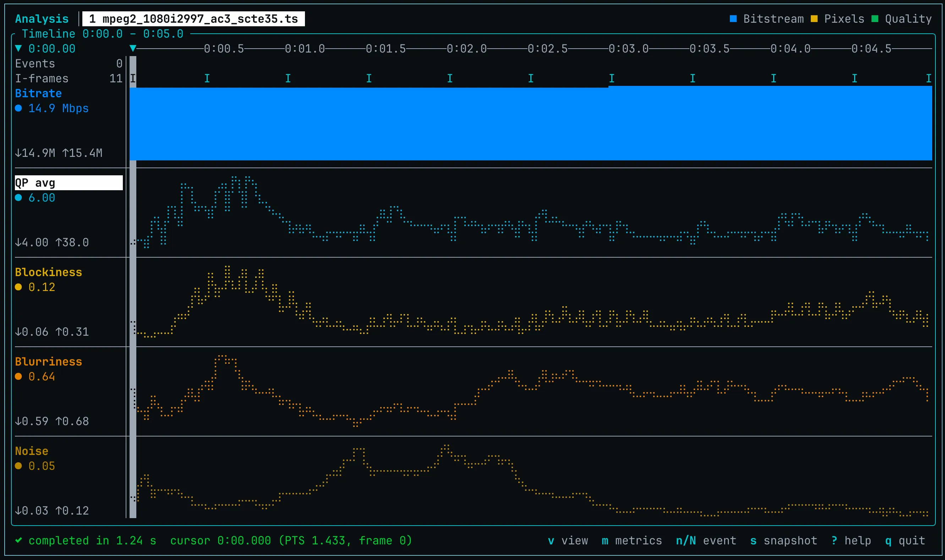The height and width of the screenshot is (560, 945).
Task: Click the I-frame marker below 0:01.0
Action: (x=288, y=78)
